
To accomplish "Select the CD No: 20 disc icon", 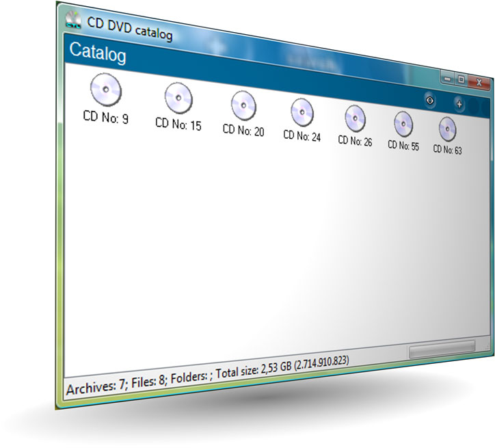I will pos(243,105).
